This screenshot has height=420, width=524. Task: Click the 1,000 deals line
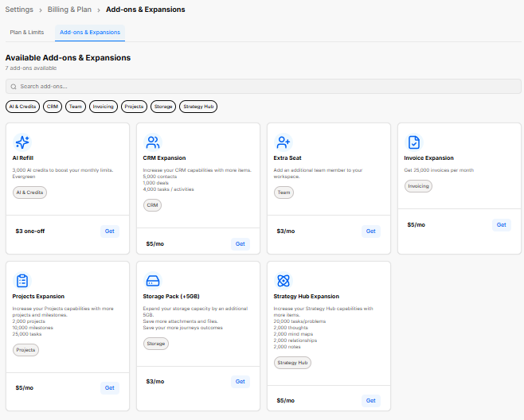[156, 183]
